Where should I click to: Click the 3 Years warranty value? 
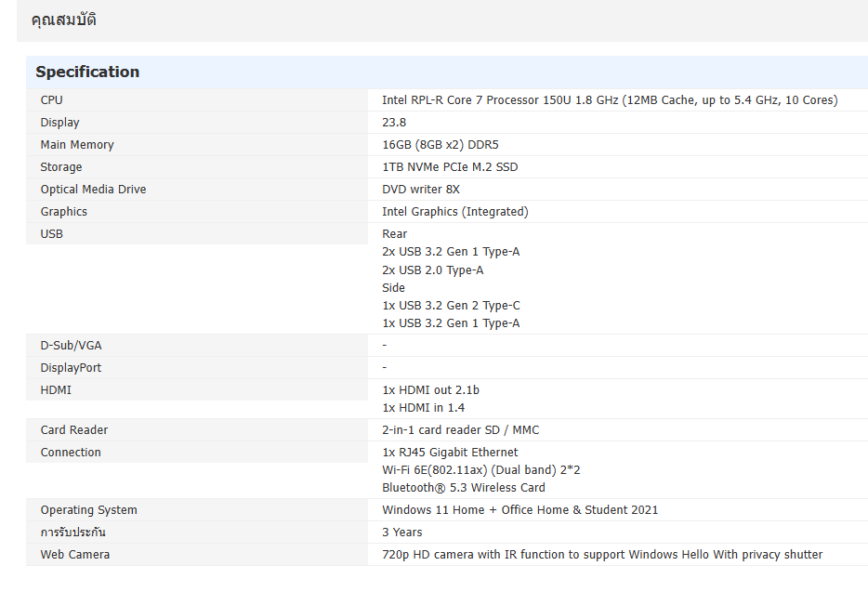(x=401, y=533)
